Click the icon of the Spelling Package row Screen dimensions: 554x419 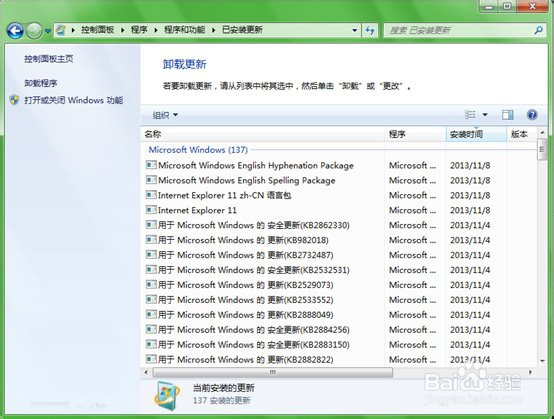click(x=151, y=180)
